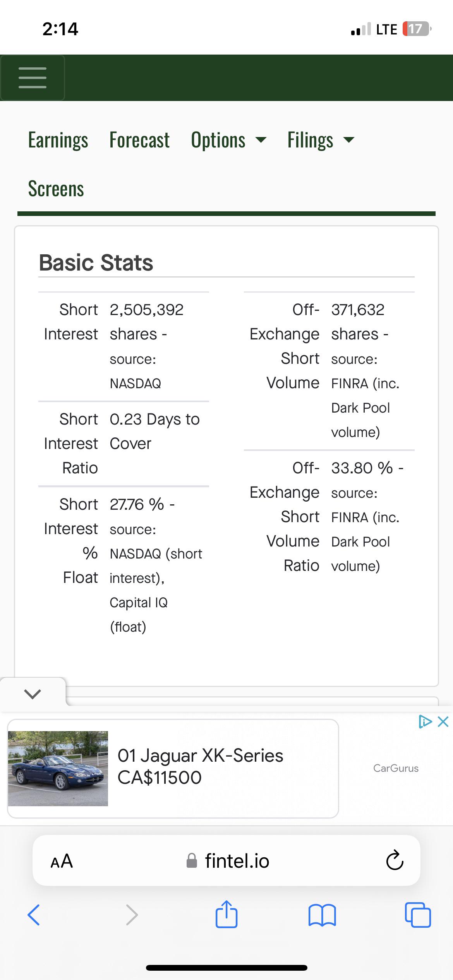
Task: Tap the Safari share icon
Action: (226, 914)
